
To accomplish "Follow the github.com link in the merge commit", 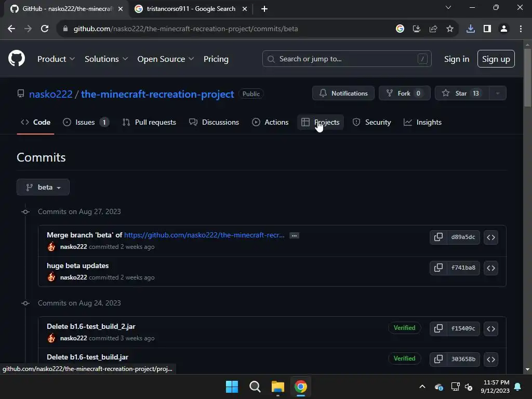I will (204, 235).
